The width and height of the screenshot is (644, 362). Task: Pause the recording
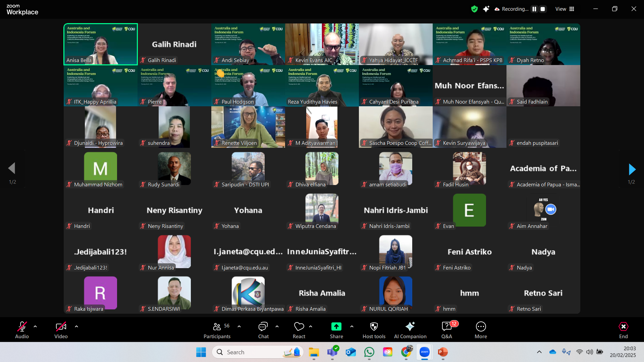pyautogui.click(x=534, y=9)
